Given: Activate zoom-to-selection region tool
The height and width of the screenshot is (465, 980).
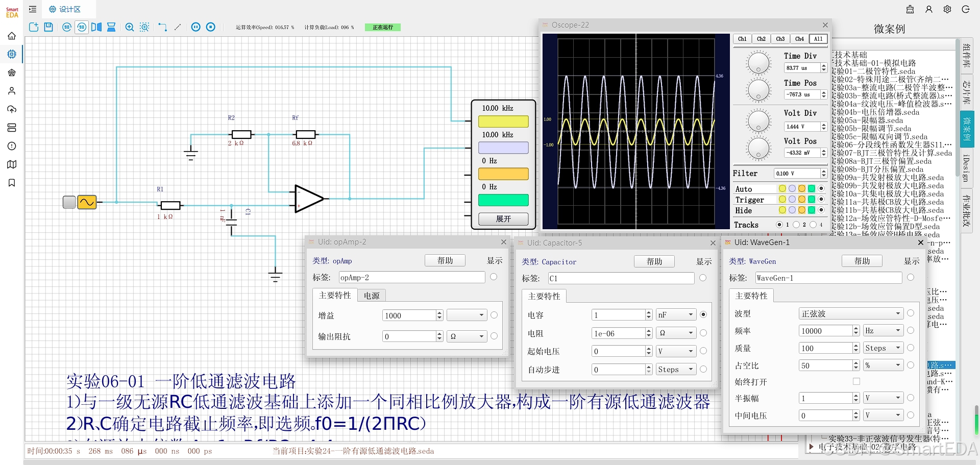Looking at the screenshot, I should pyautogui.click(x=144, y=27).
